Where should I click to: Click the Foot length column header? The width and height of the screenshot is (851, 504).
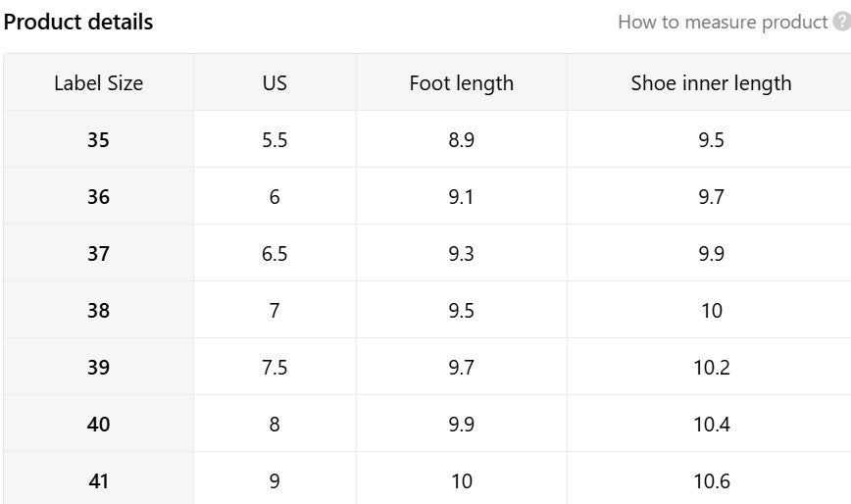pyautogui.click(x=461, y=82)
